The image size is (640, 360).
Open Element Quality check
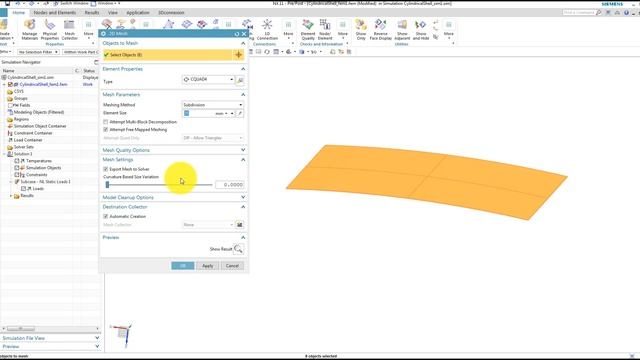point(308,29)
